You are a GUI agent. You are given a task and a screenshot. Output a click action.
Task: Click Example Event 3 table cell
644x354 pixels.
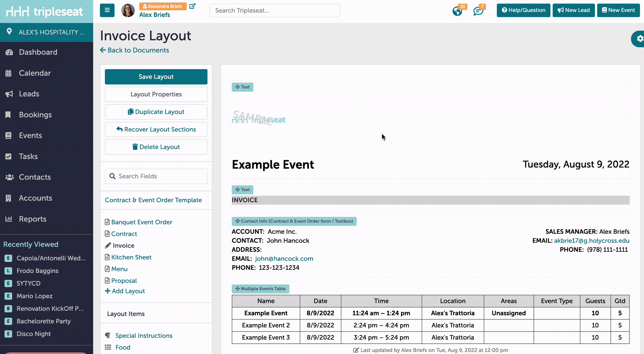266,337
